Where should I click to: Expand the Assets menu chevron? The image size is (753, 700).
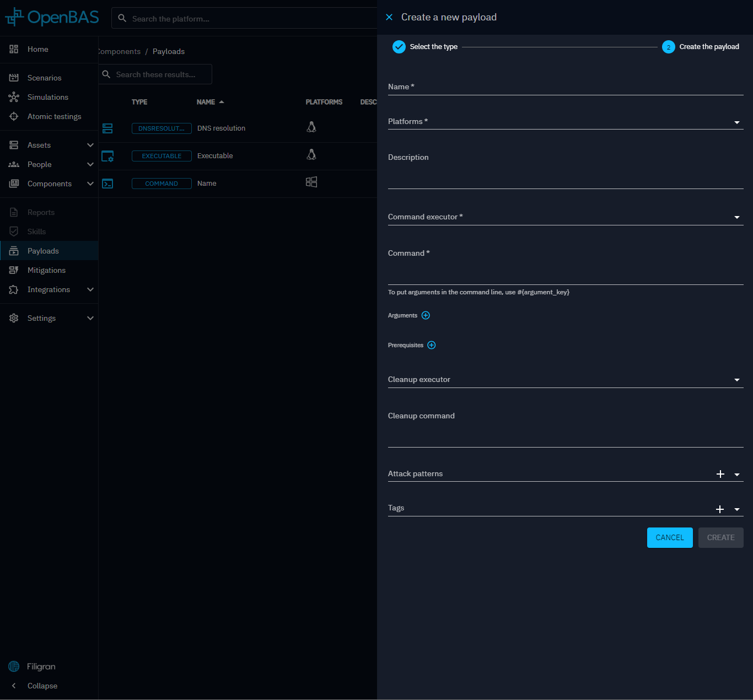[x=90, y=145]
